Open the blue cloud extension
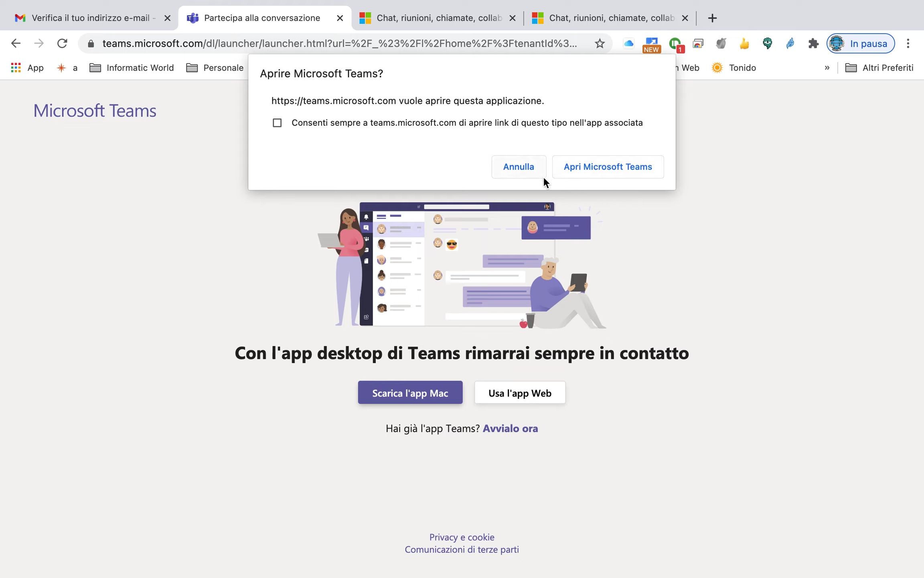Viewport: 924px width, 578px height. (628, 43)
